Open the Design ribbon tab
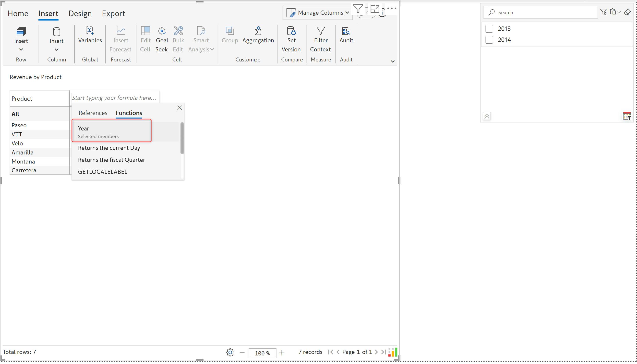Screen dimensions: 637x364 pyautogui.click(x=80, y=13)
